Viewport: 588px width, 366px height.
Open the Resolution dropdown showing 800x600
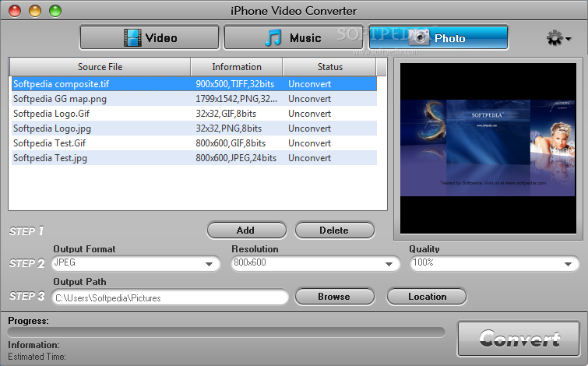[315, 263]
